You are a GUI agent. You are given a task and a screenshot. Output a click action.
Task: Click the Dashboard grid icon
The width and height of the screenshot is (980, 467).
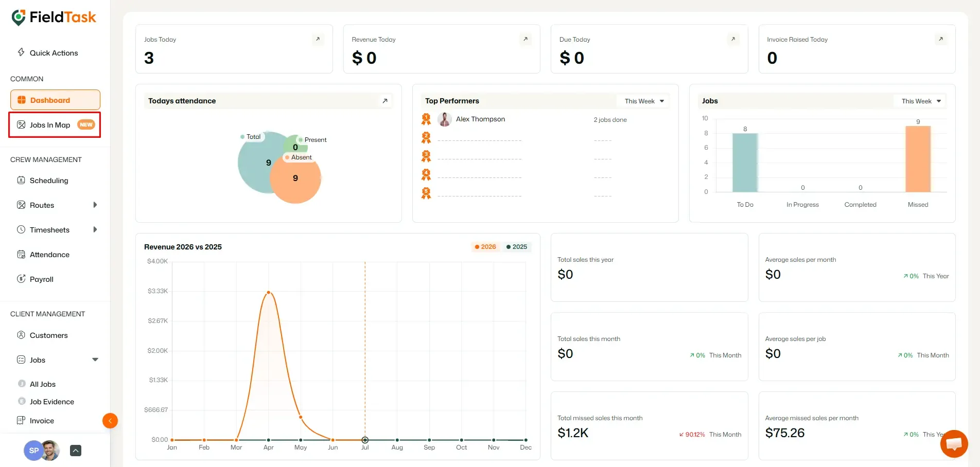(x=22, y=100)
